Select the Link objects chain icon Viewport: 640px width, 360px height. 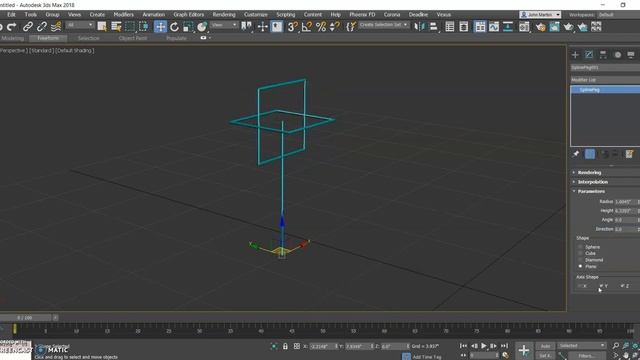pyautogui.click(x=28, y=27)
